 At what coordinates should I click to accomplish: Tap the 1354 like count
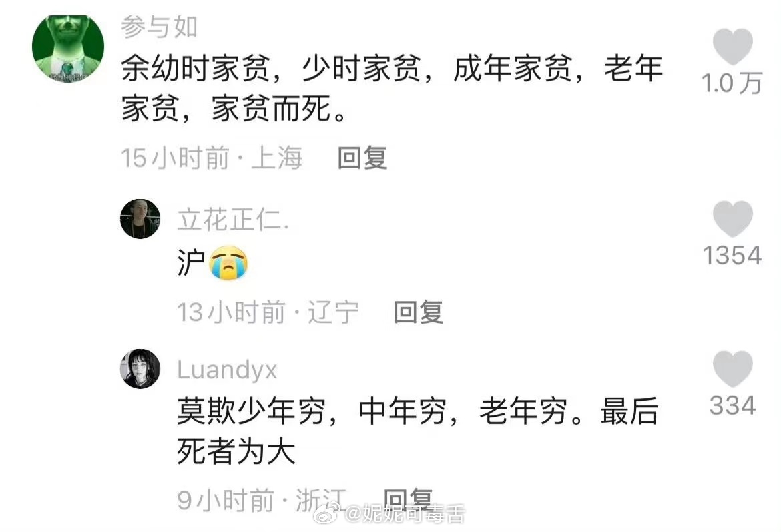click(732, 256)
